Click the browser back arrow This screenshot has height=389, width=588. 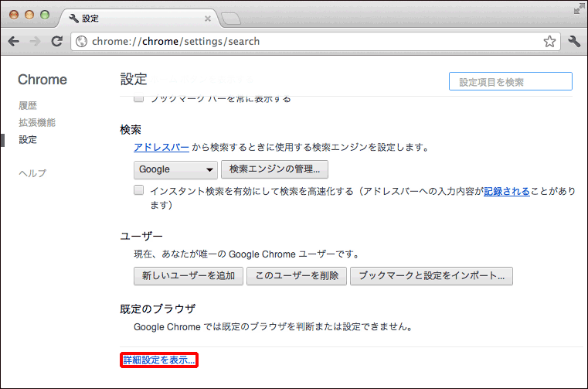point(13,41)
